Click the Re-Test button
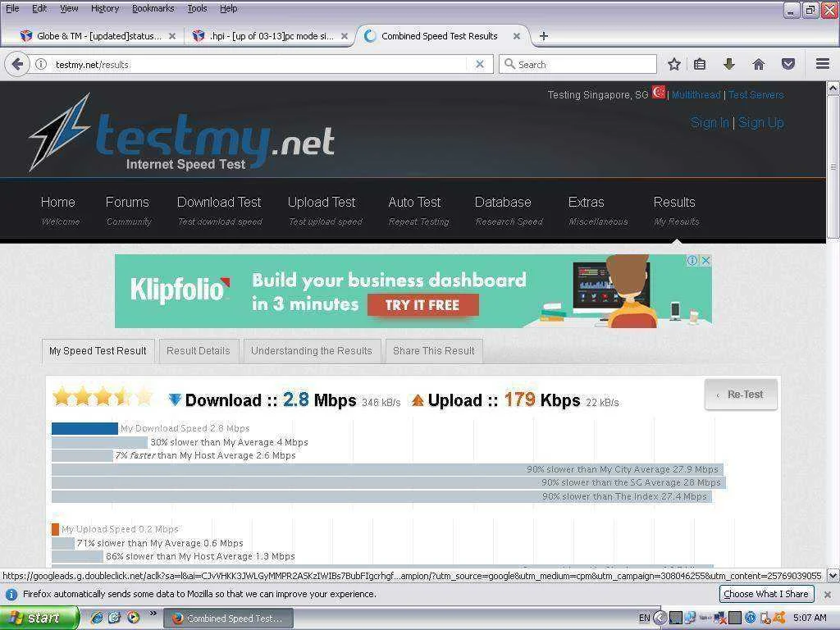The width and height of the screenshot is (840, 630). coord(741,395)
